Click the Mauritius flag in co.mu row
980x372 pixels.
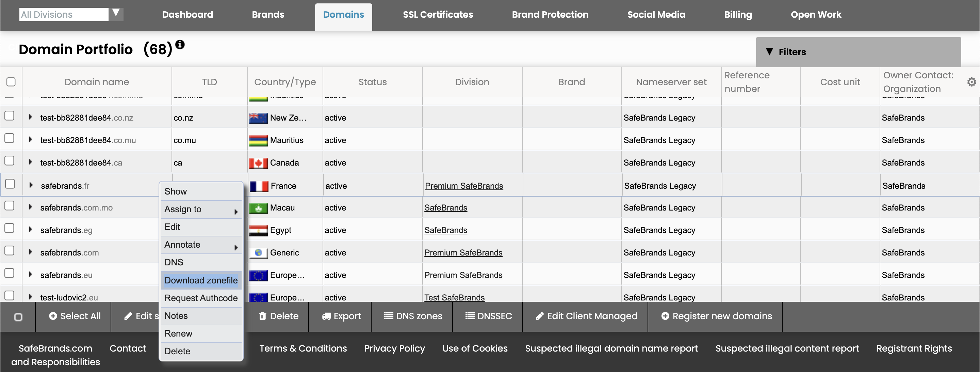[258, 140]
